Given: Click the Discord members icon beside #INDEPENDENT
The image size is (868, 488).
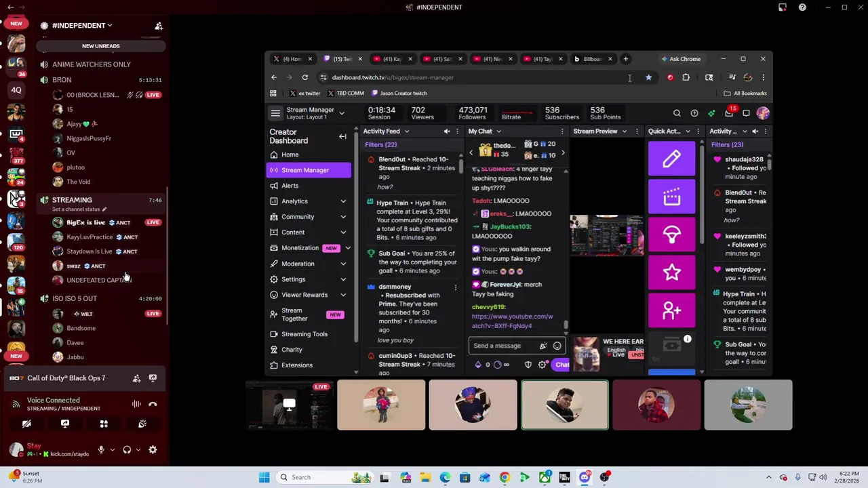Looking at the screenshot, I should [159, 26].
